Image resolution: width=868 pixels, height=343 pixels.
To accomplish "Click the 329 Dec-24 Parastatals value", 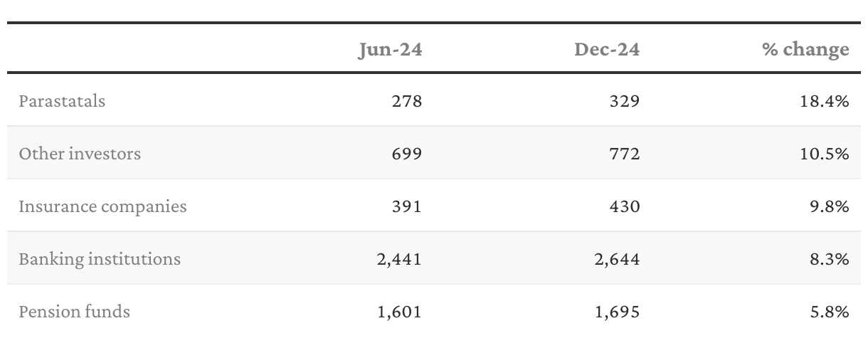I will (624, 101).
